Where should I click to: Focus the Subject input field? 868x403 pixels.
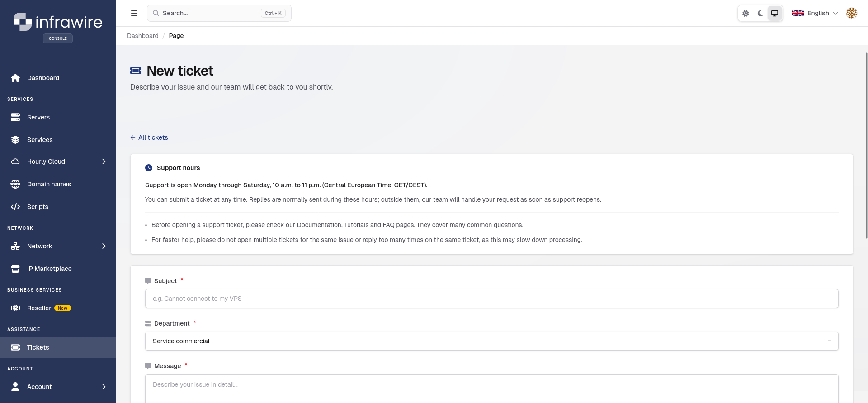coord(492,299)
